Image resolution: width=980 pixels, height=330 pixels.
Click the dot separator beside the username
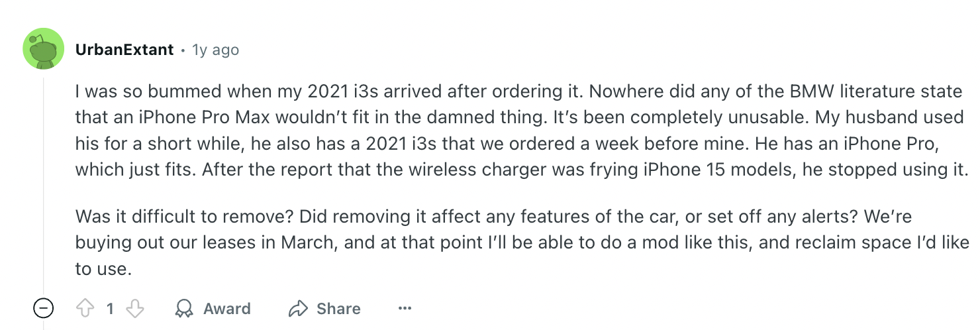(183, 50)
